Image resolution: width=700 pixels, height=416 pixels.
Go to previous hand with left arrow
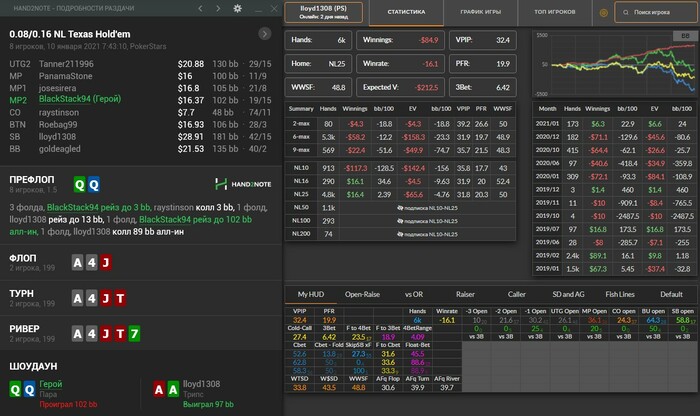point(200,8)
